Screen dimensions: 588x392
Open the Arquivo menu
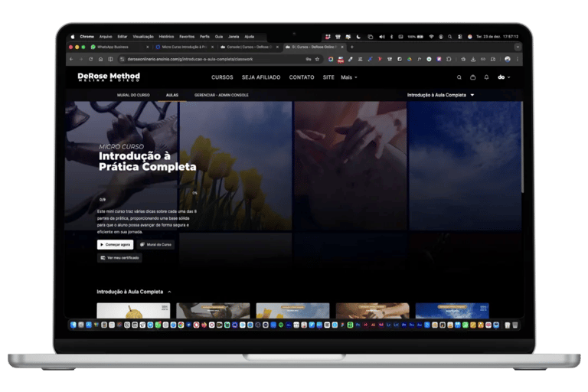[x=106, y=37]
